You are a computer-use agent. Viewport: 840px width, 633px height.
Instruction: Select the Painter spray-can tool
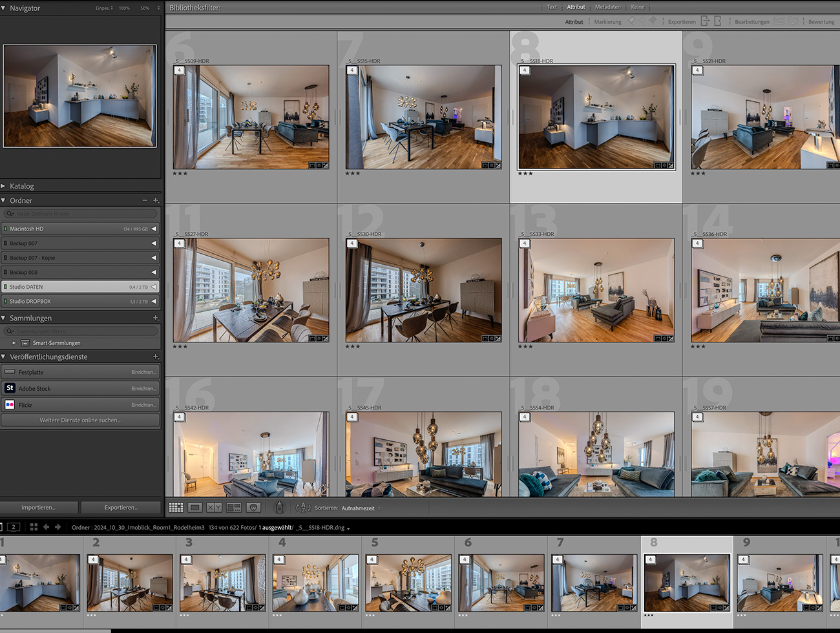click(x=280, y=507)
